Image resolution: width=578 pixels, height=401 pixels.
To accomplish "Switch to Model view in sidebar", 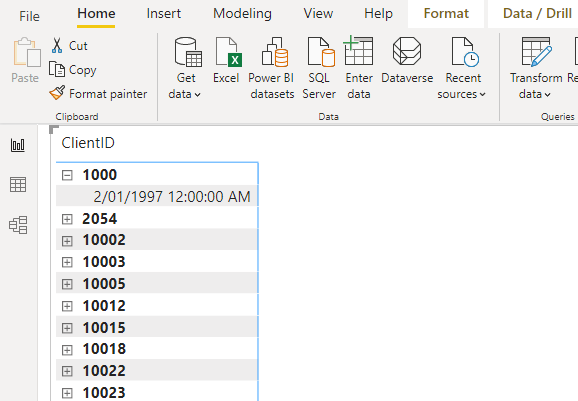I will 18,224.
